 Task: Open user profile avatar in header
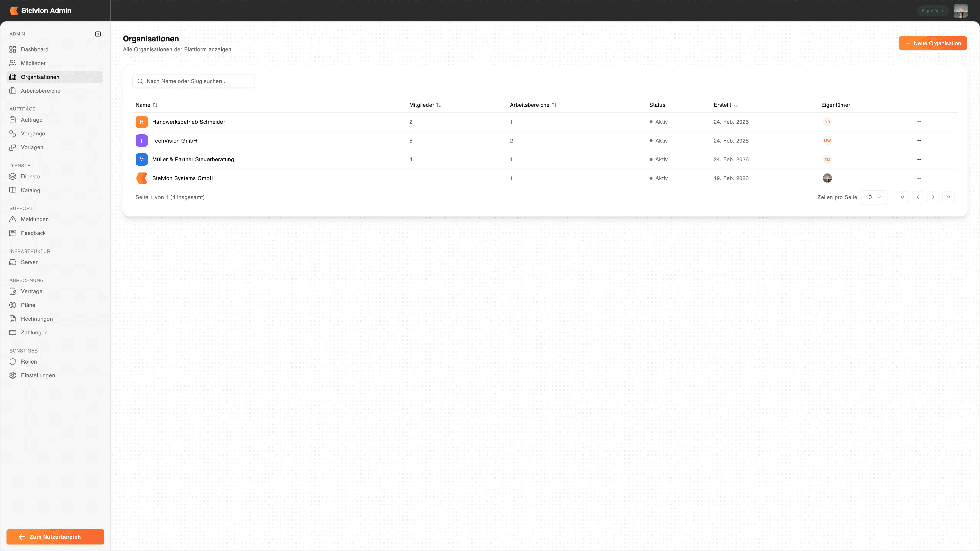click(x=961, y=11)
